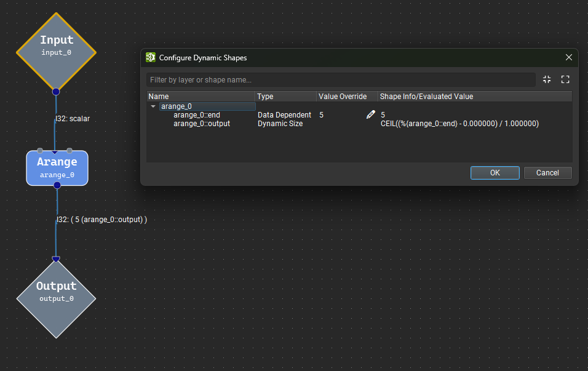Click the app logo icon in dialog title

click(x=150, y=57)
